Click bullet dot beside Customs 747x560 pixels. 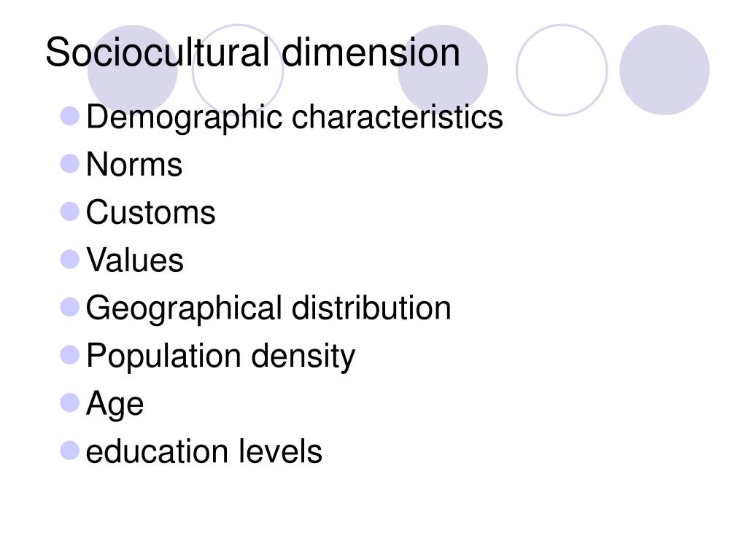pos(69,212)
